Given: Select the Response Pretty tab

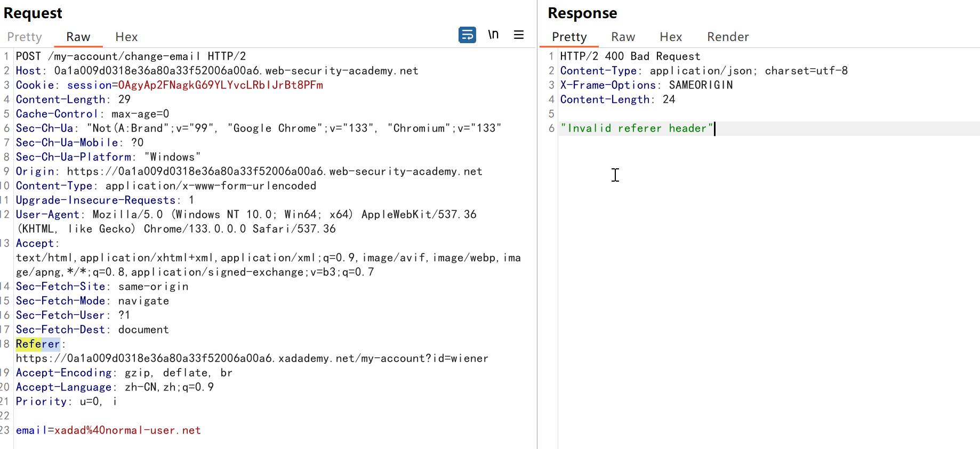Looking at the screenshot, I should tap(569, 37).
